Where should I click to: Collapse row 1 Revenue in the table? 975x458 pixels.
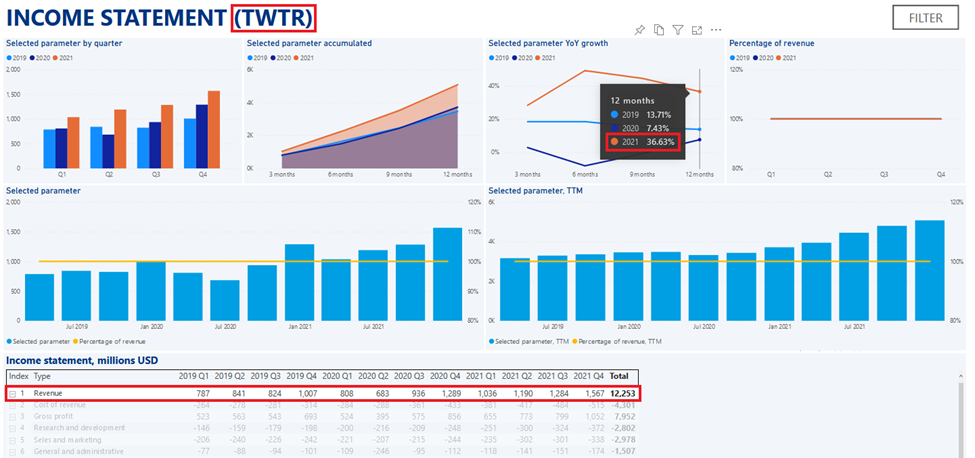point(12,393)
